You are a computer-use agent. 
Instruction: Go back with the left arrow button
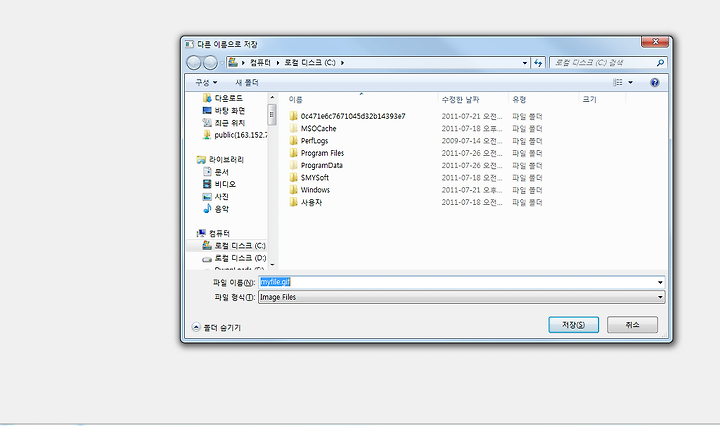point(194,62)
